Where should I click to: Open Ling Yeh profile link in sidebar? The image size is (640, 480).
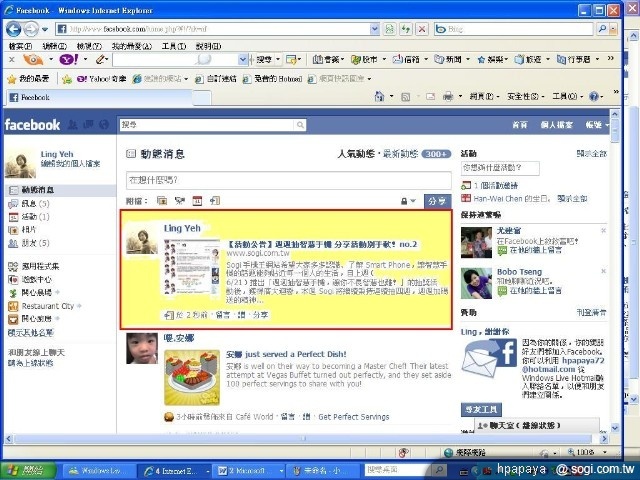(x=57, y=154)
